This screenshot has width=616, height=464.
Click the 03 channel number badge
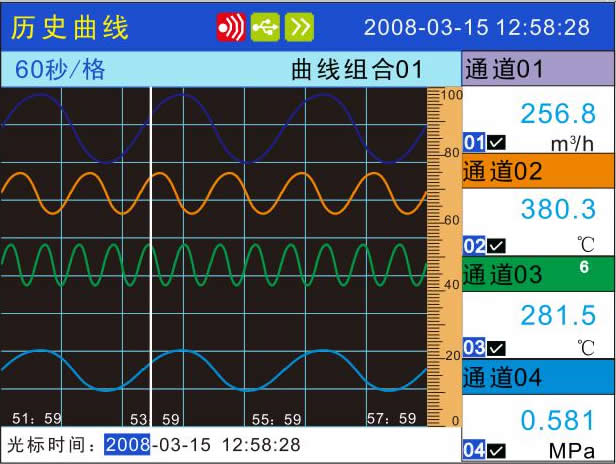[474, 347]
